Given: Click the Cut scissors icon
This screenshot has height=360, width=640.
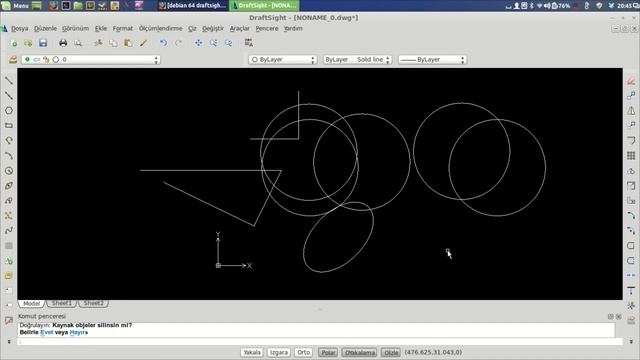Looking at the screenshot, I should pyautogui.click(x=98, y=43).
